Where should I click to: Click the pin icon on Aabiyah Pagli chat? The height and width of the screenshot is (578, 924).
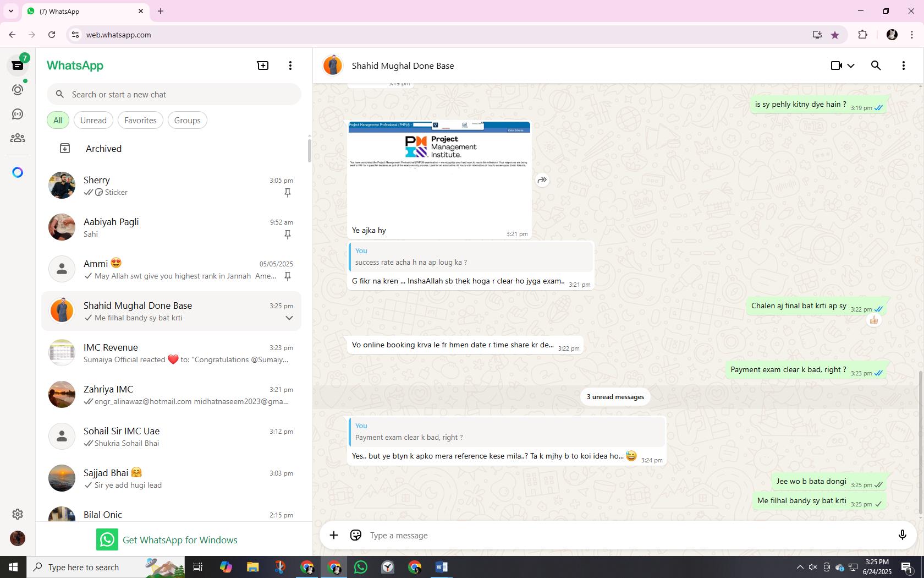287,235
